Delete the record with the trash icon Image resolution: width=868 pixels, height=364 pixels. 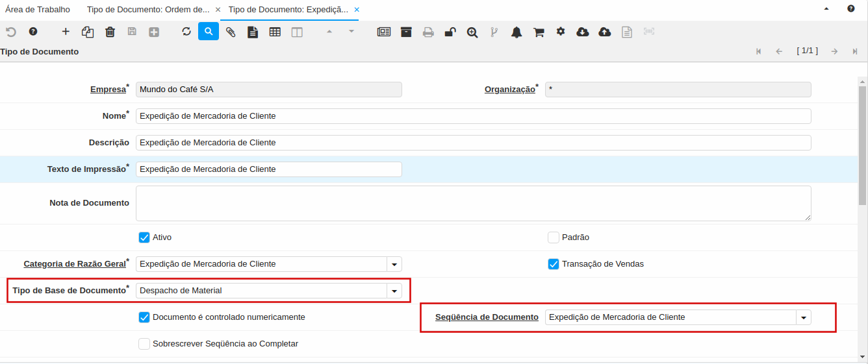click(x=110, y=32)
